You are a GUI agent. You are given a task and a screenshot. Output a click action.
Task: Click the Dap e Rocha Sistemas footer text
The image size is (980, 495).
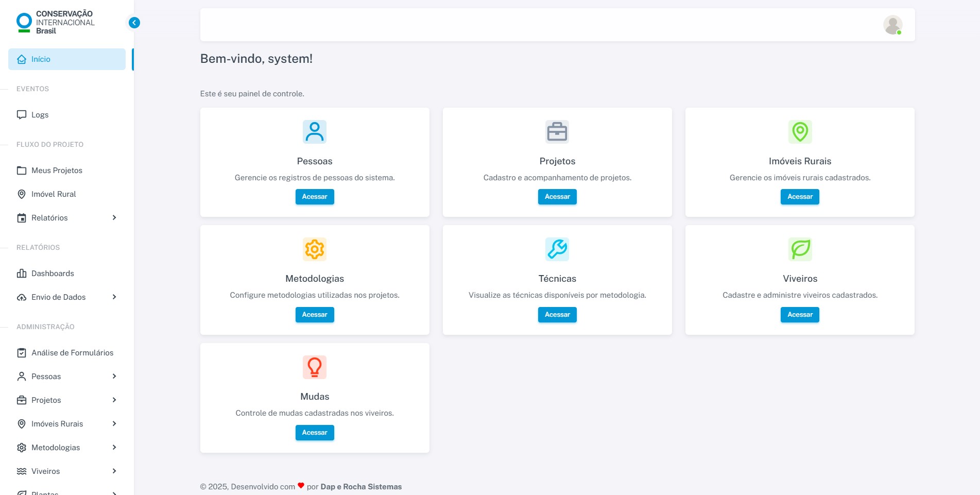(361, 487)
